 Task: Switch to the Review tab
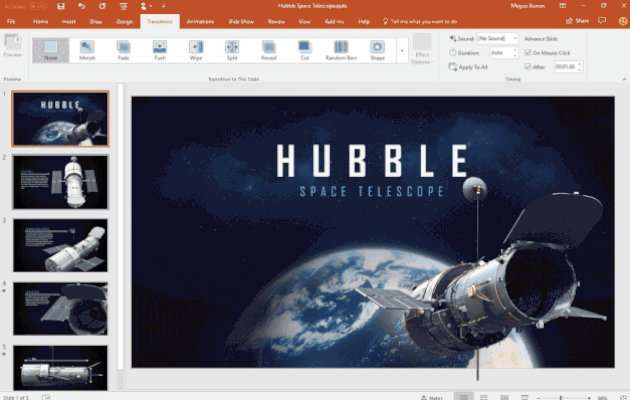pos(276,21)
